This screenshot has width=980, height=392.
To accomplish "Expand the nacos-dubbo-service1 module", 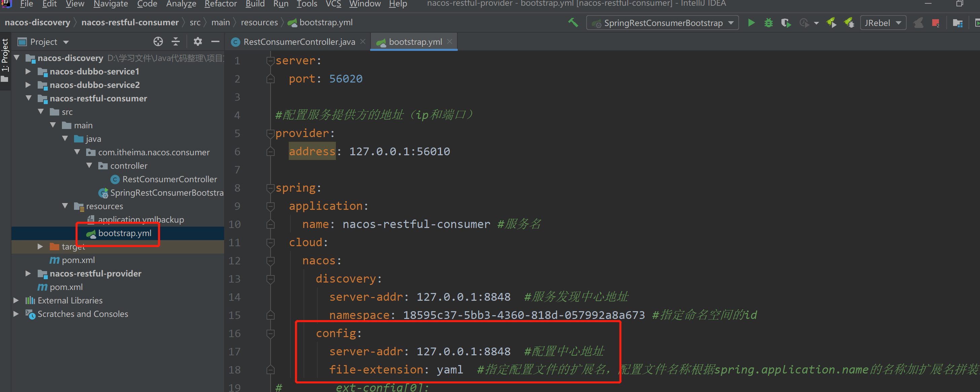I will coord(28,71).
